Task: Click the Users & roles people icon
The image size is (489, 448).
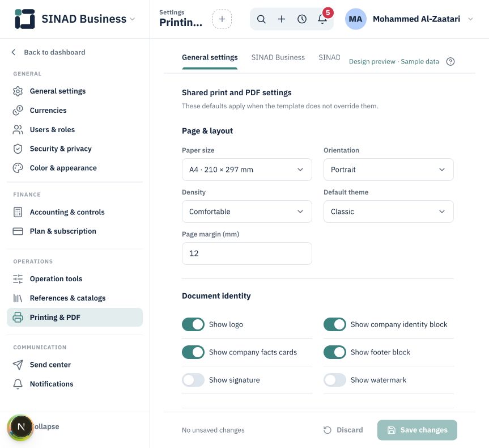Action: 18,129
